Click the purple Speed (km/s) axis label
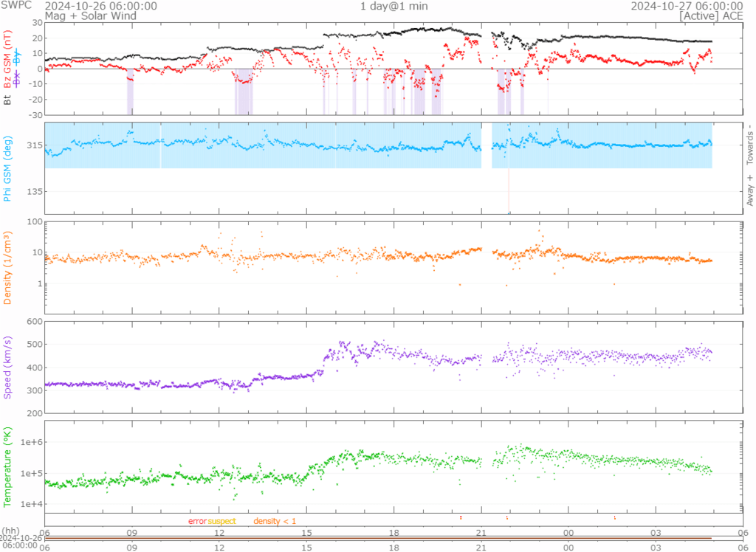This screenshot has width=756, height=552. click(x=7, y=367)
